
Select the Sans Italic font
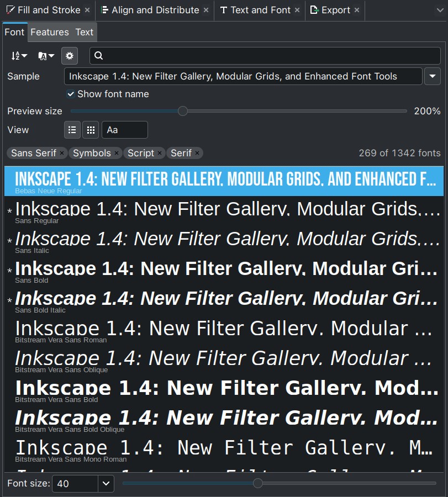[224, 241]
